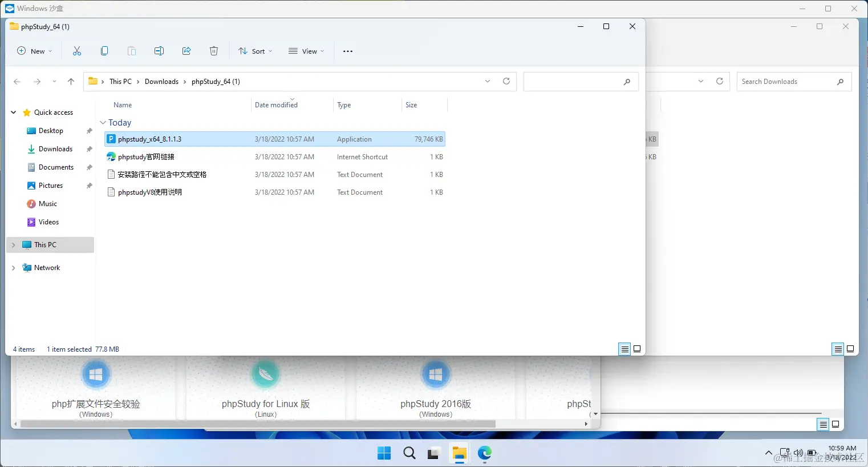Refresh the Downloads window behind

[720, 81]
